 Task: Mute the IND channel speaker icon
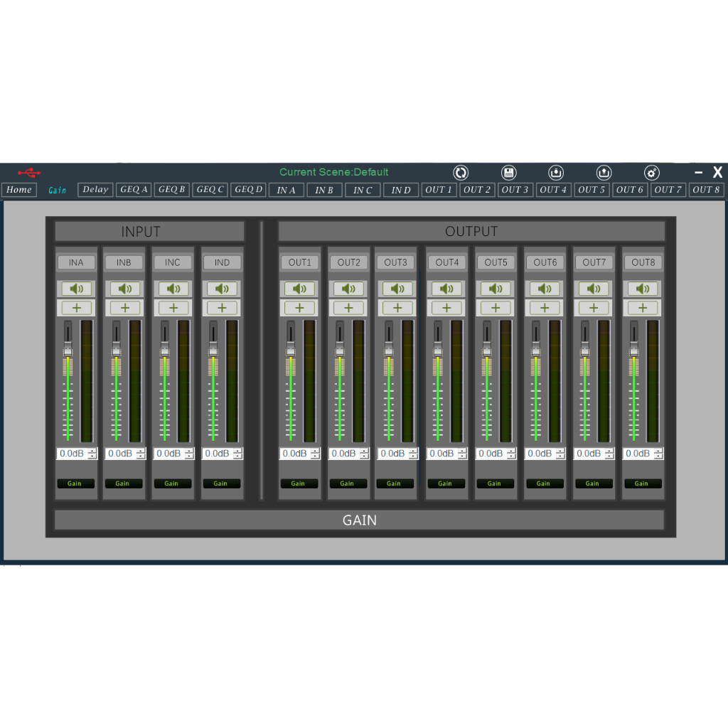point(222,289)
